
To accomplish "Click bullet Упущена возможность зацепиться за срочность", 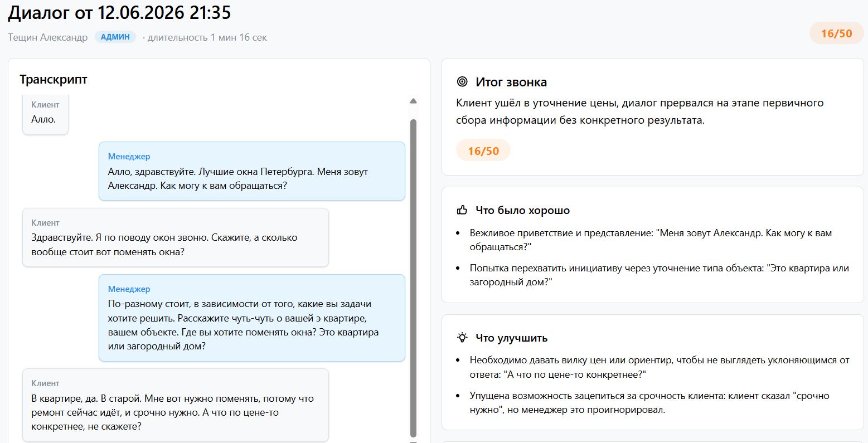I will [649, 403].
